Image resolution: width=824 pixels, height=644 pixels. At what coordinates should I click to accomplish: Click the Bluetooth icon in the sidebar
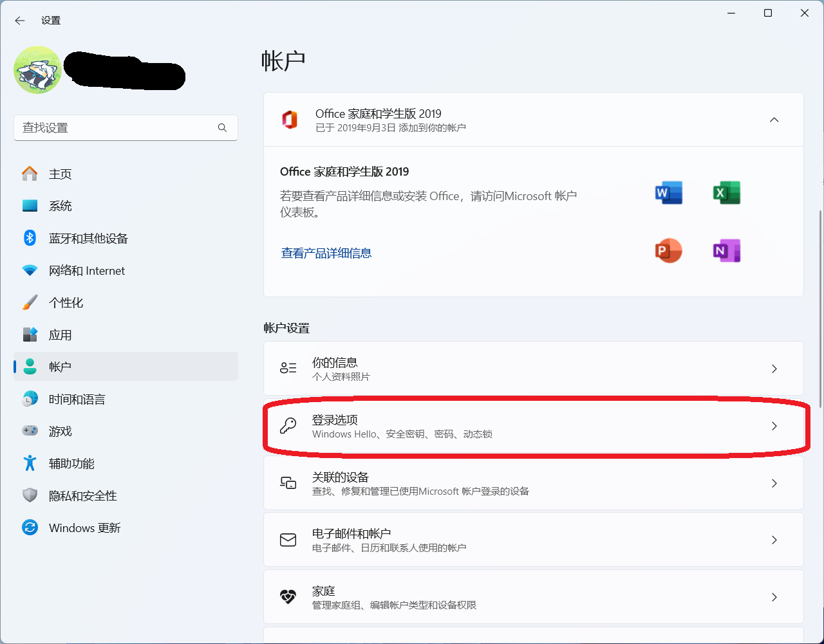click(30, 238)
